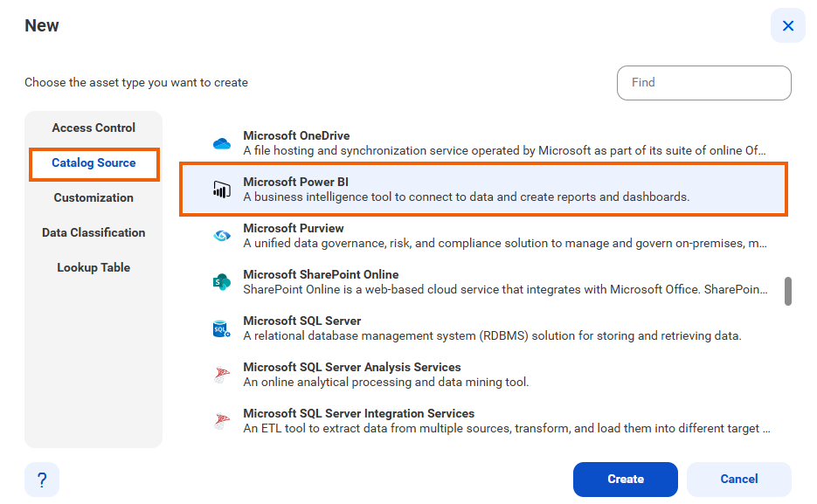Choose the Microsoft Purview title

tap(294, 229)
